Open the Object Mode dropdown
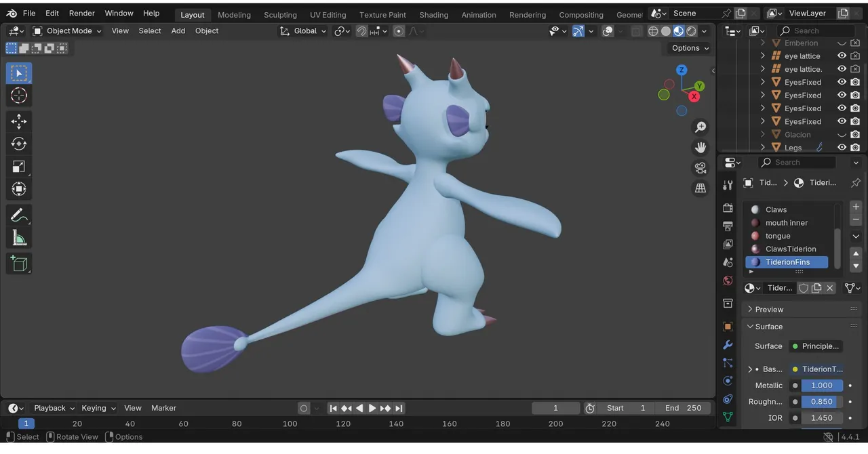This screenshot has height=454, width=868. point(66,30)
